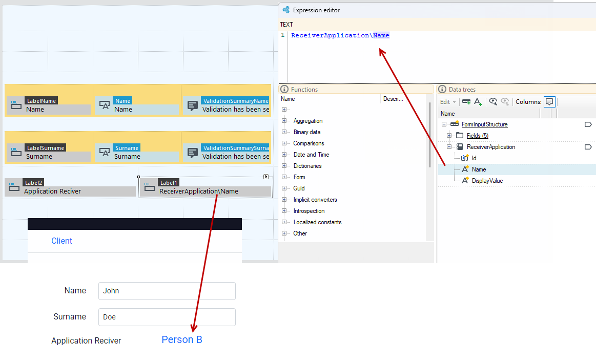This screenshot has height=364, width=596.
Task: Click the ValidationSummaryName control icon
Action: tap(193, 105)
